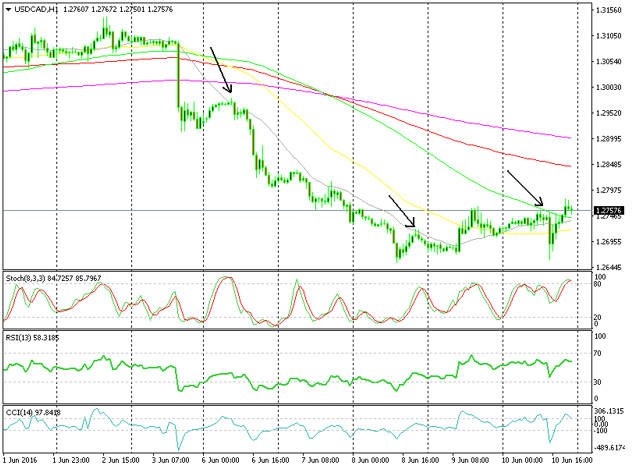Click the 8 Jun 16:00 time label
The height and width of the screenshot is (469, 641).
click(421, 460)
